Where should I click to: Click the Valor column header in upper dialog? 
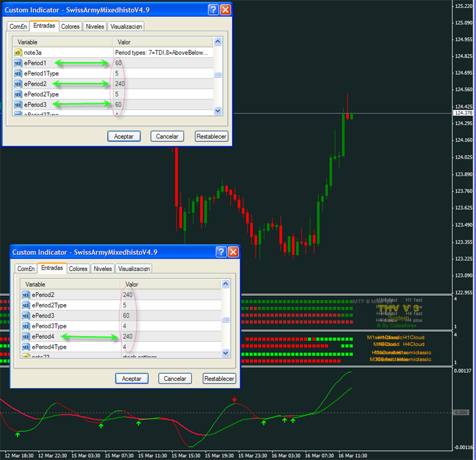pos(163,42)
